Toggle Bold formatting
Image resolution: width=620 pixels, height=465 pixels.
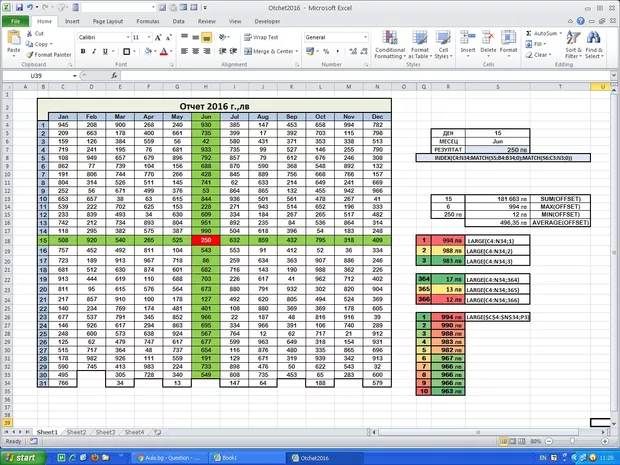(82, 51)
